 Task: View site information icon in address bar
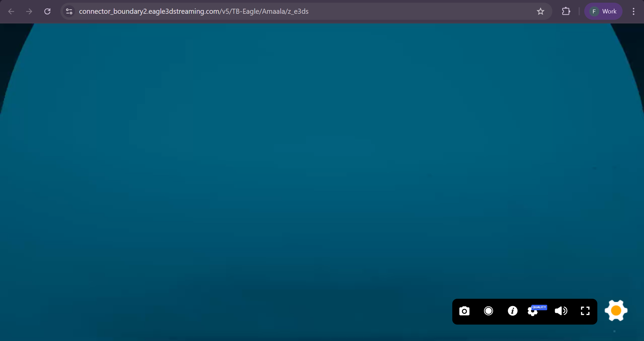(x=69, y=11)
